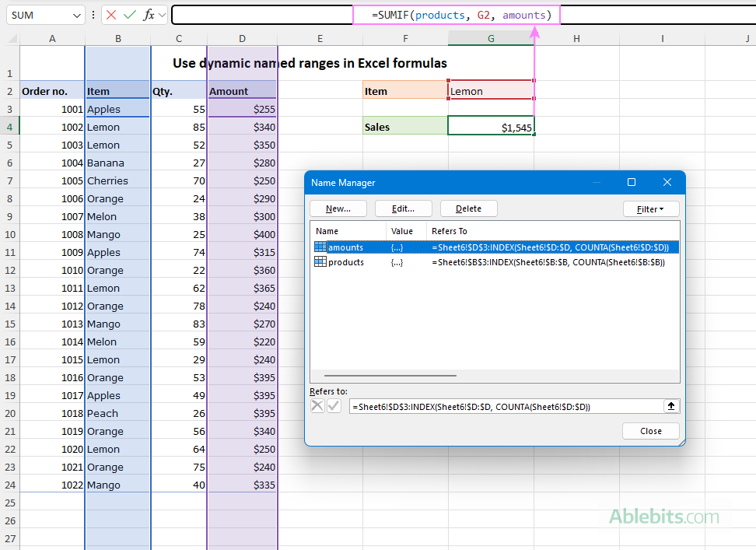The image size is (756, 550).
Task: Delete the selected name with the Delete button
Action: pos(468,208)
